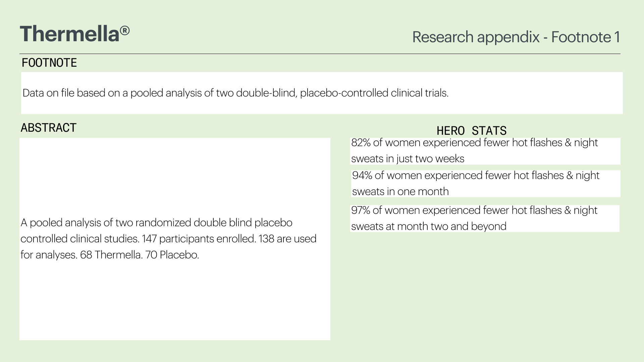
Task: Click 'sweats in one month' line
Action: tap(400, 191)
